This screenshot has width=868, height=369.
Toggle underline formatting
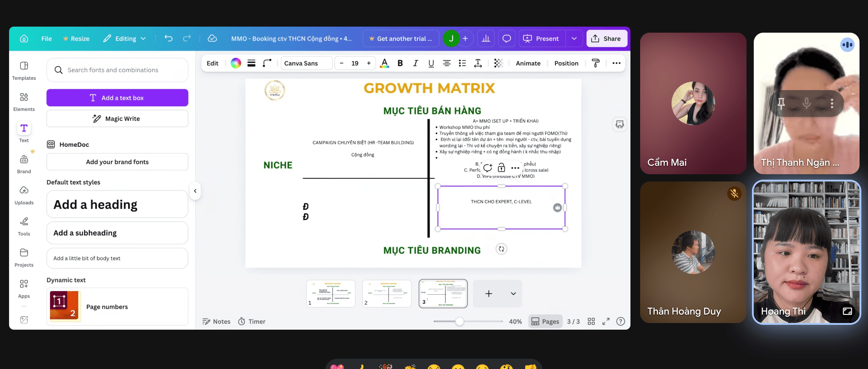pyautogui.click(x=431, y=63)
